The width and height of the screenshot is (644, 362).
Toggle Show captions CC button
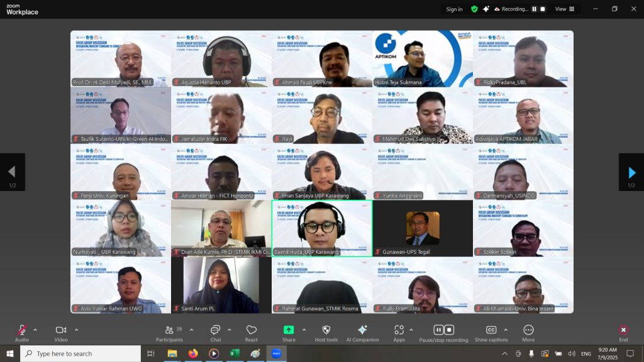pyautogui.click(x=491, y=331)
